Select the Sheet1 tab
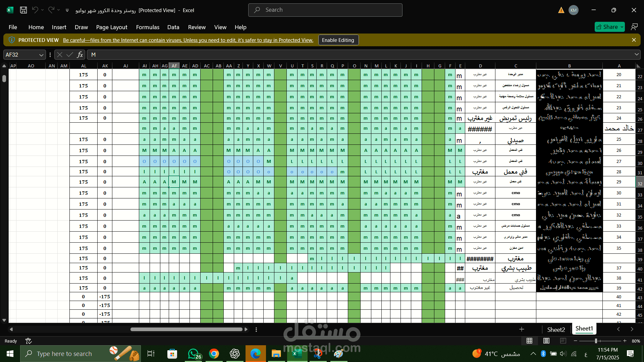This screenshot has width=644, height=362. click(584, 329)
